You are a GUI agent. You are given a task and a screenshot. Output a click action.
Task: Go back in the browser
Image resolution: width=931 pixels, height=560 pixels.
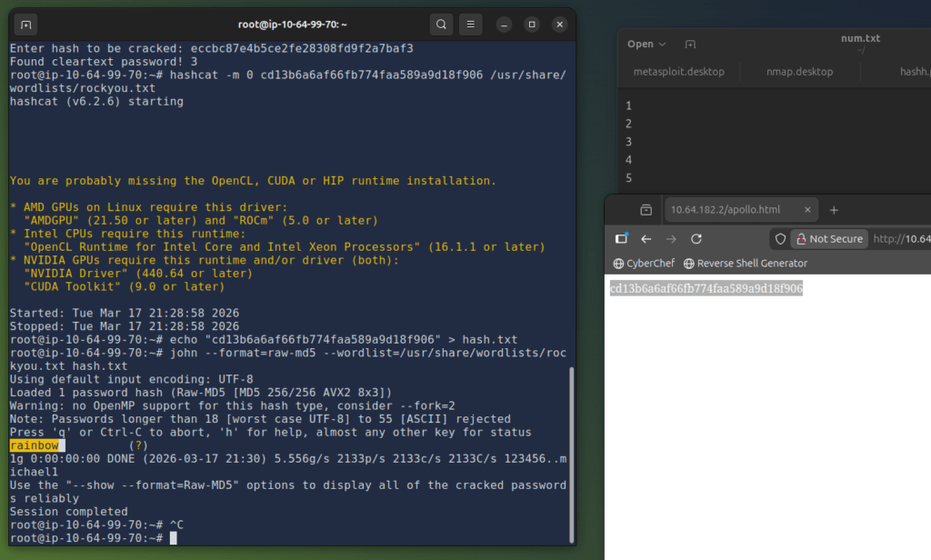[x=646, y=239]
